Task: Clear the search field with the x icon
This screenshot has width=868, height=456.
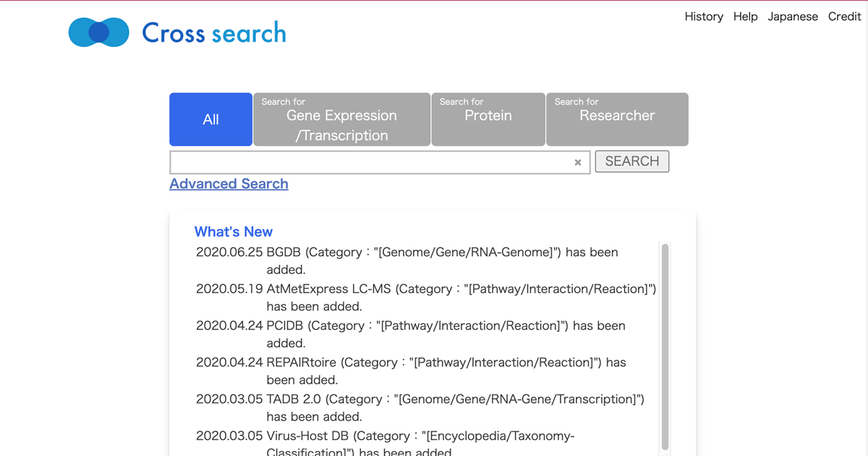Action: [x=577, y=163]
